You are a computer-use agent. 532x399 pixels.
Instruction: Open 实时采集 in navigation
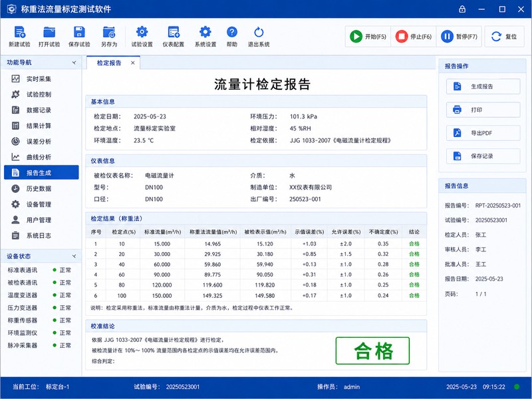click(41, 79)
